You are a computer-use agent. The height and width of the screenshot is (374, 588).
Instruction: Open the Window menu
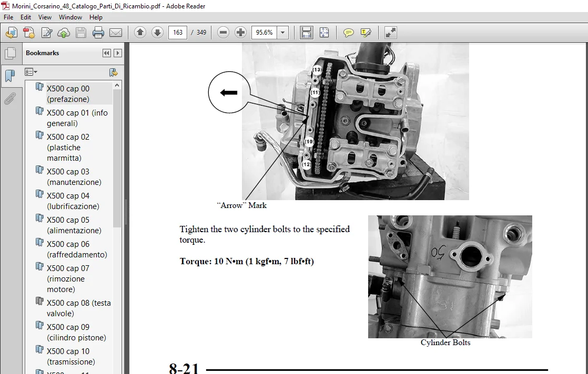[70, 17]
